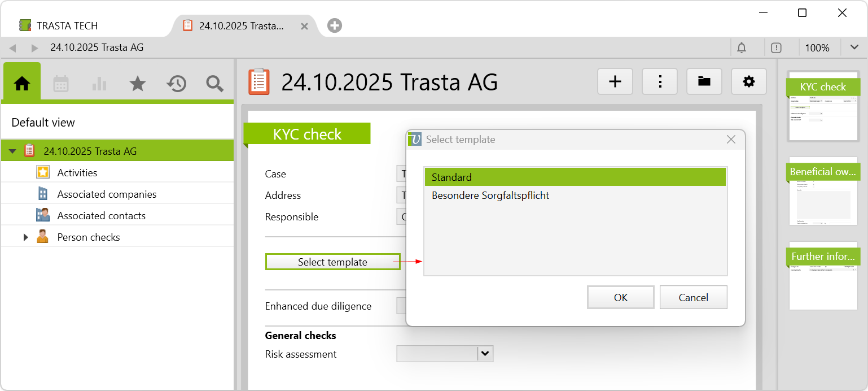Collapse the 24.10.2025 Trasta AG node
The image size is (868, 391).
pyautogui.click(x=12, y=151)
